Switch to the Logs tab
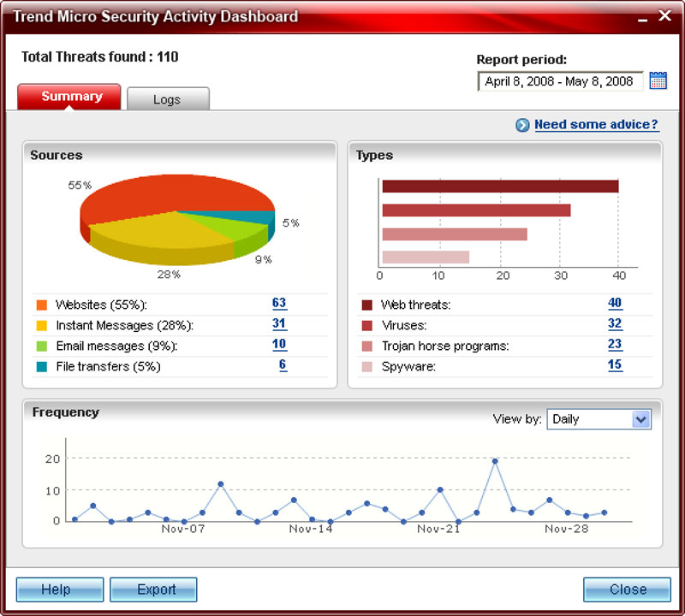The height and width of the screenshot is (616, 685). (x=168, y=98)
